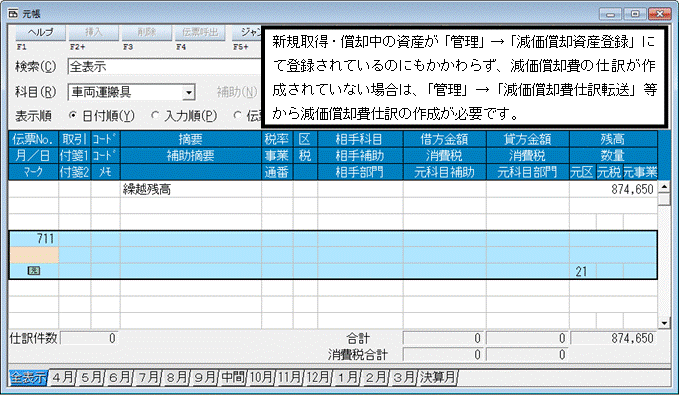Click the 貸方金額 column header
Screen dimensions: 679x396
tap(527, 139)
